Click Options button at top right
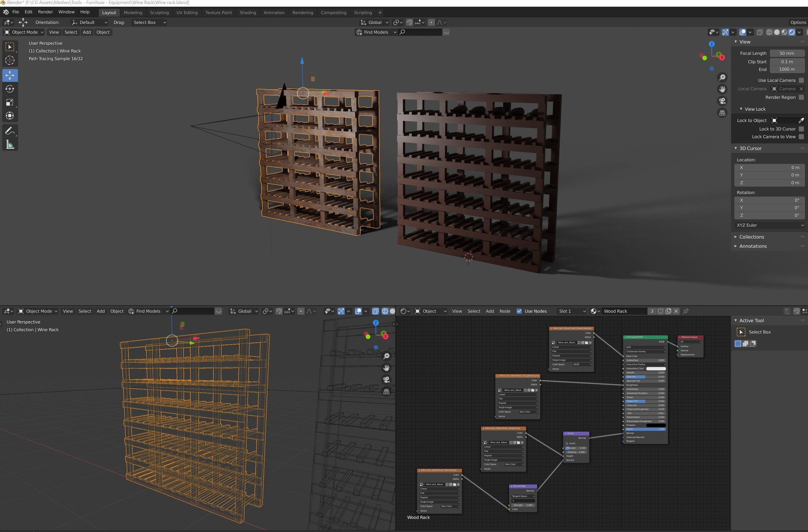This screenshot has width=808, height=532. point(798,22)
